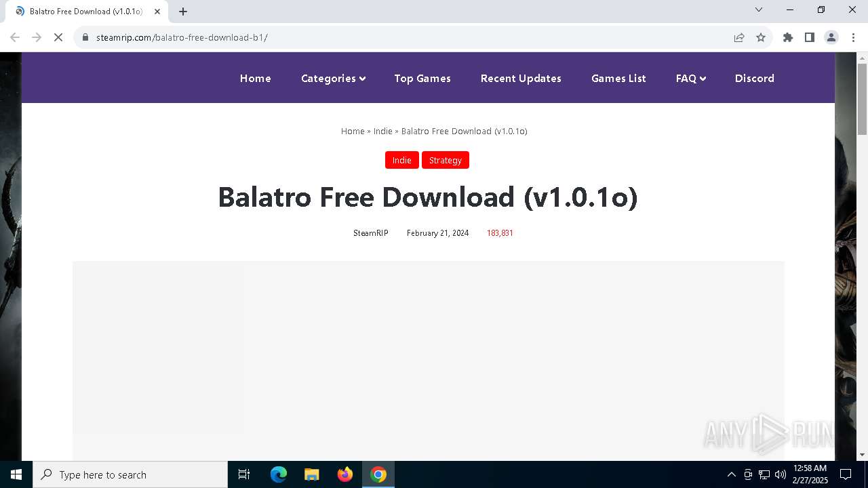Open the SteamRIP author link
This screenshot has height=488, width=868.
point(370,232)
